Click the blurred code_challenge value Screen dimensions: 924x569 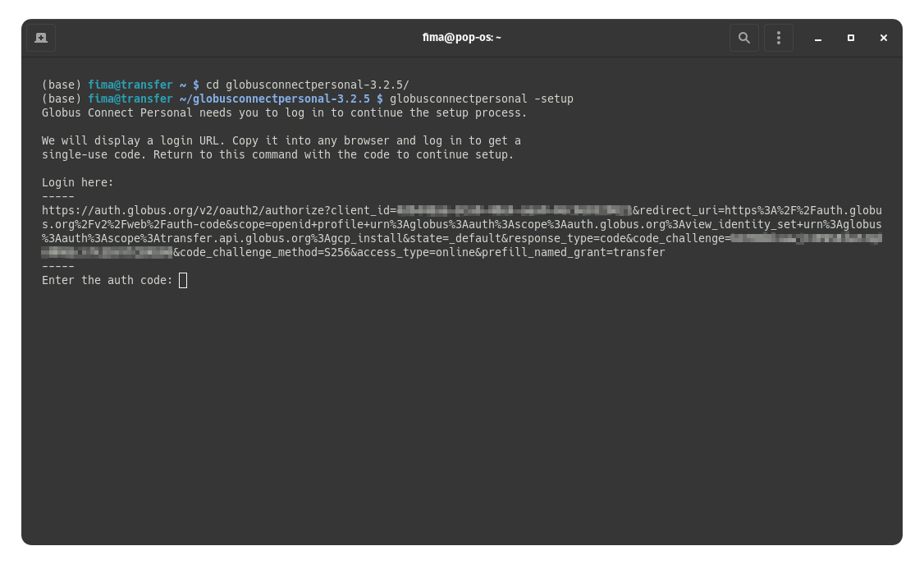point(804,239)
